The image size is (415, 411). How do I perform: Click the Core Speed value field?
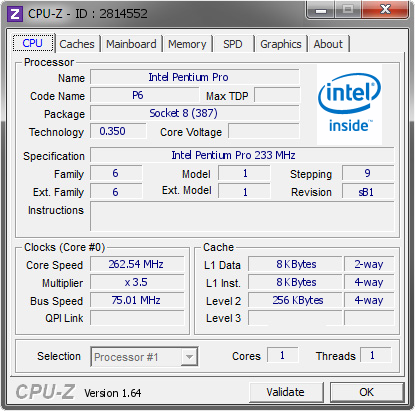tap(137, 264)
